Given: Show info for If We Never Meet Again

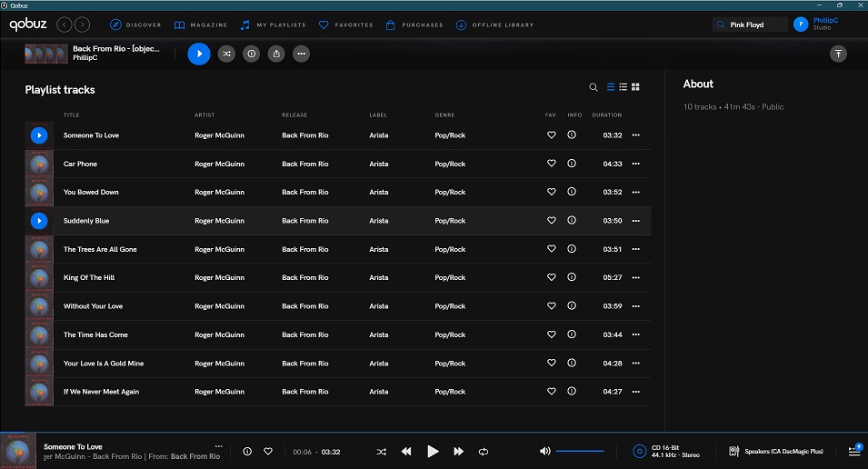Looking at the screenshot, I should [572, 391].
